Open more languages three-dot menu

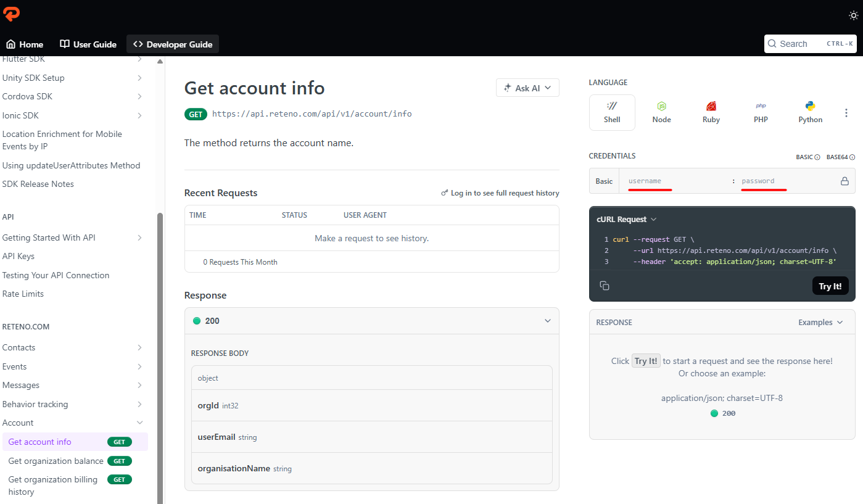pos(846,113)
